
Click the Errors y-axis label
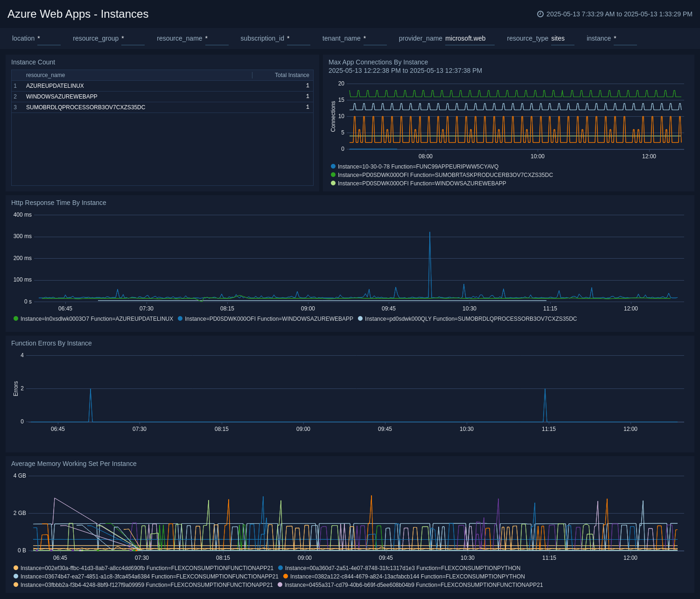click(16, 389)
